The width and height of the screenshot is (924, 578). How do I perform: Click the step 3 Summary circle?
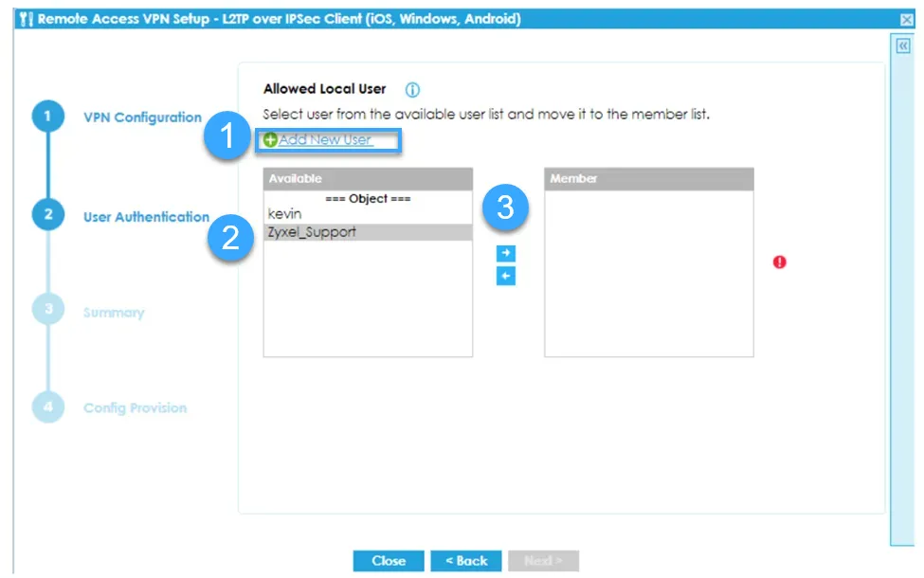(x=47, y=310)
